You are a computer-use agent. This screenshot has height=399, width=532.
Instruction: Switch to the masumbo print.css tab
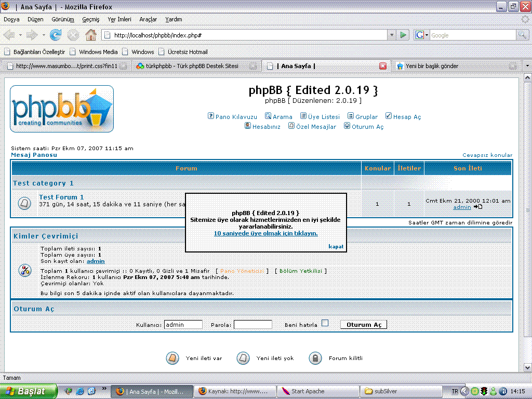[x=67, y=66]
